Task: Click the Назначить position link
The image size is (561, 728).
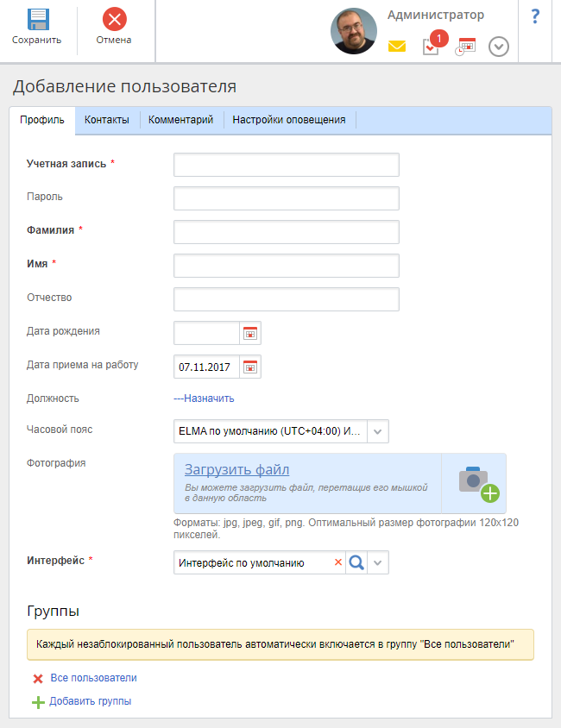Action: click(204, 399)
